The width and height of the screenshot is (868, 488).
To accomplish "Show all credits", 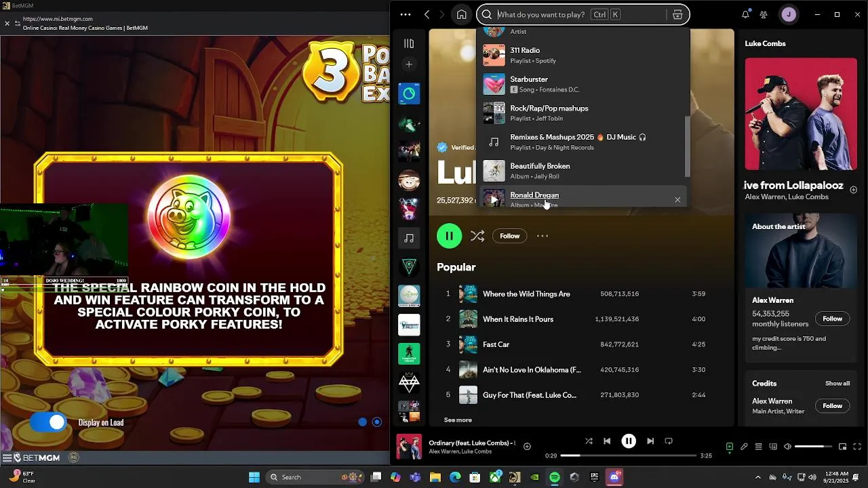I will pyautogui.click(x=837, y=384).
